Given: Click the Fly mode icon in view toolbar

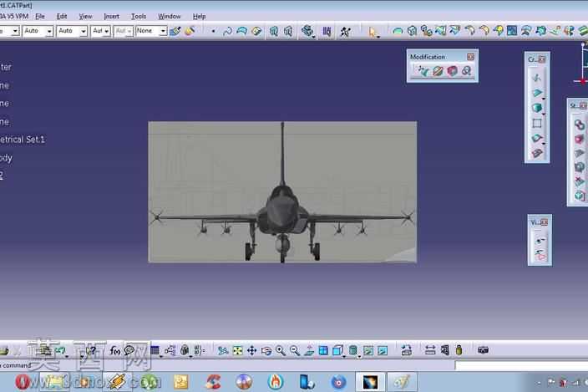Looking at the screenshot, I should pyautogui.click(x=223, y=350).
